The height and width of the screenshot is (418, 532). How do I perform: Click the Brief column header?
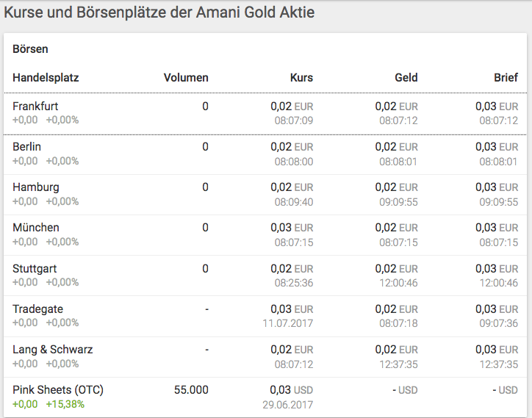506,78
